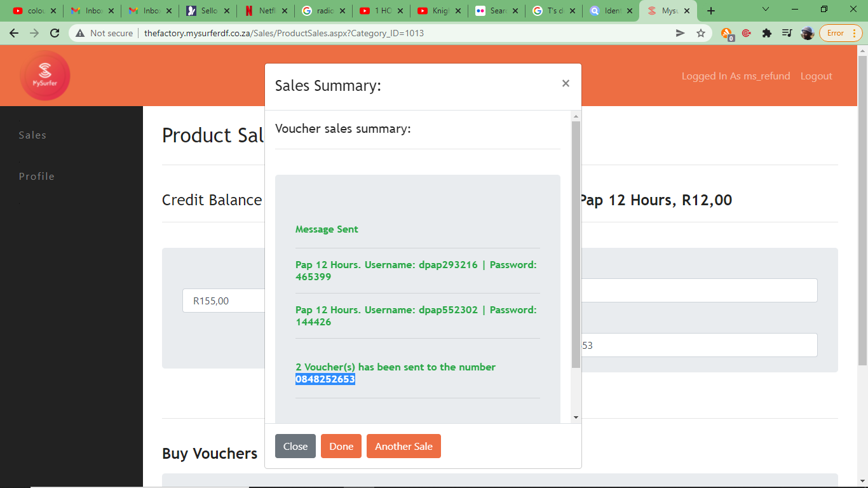
Task: Click the Another Sale button
Action: [403, 446]
